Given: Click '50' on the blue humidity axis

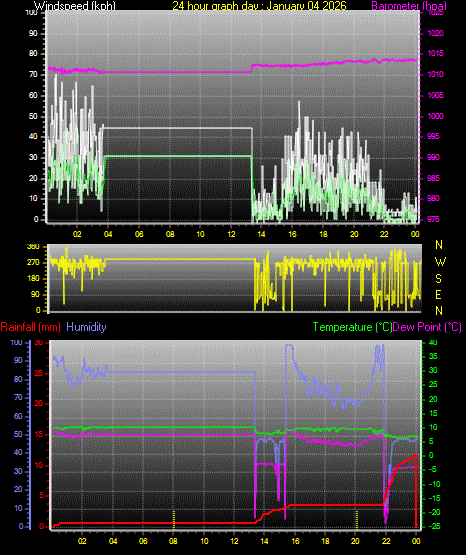Looking at the screenshot, I should (x=18, y=435).
